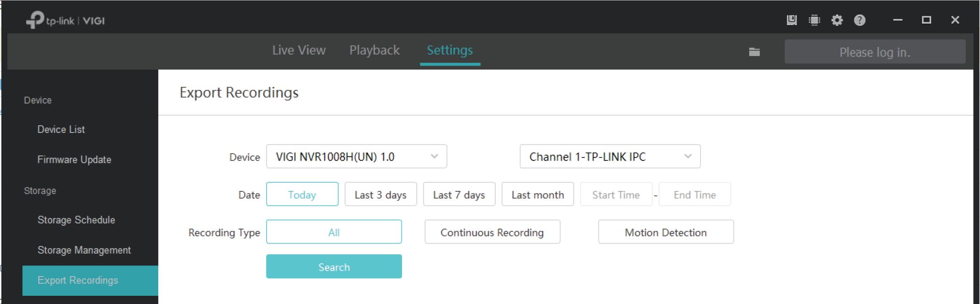Click the Start Time input field
980x304 pixels.
[616, 195]
